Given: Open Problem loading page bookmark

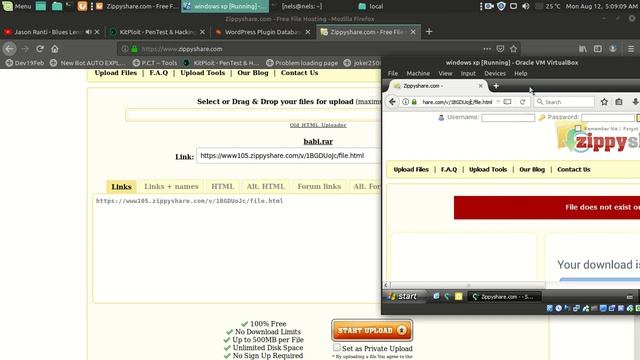Looking at the screenshot, I should [x=302, y=63].
